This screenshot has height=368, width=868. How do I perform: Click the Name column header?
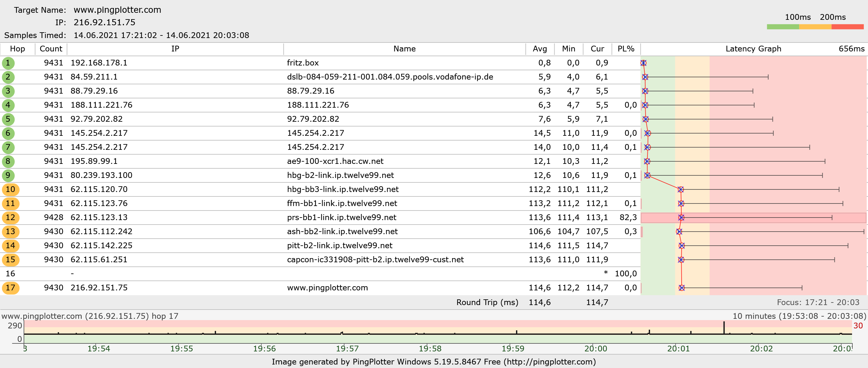(x=404, y=49)
